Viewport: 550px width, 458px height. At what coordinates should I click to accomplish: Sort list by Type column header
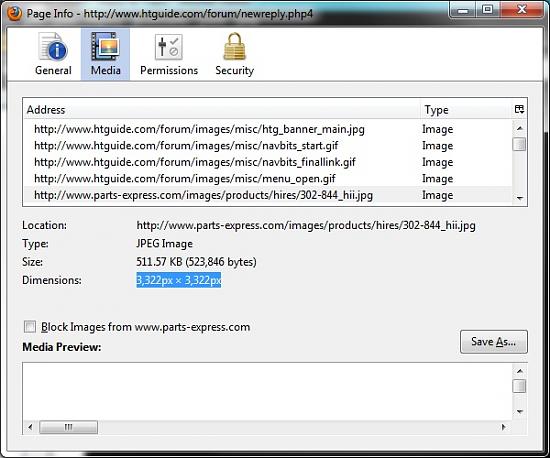coord(466,110)
